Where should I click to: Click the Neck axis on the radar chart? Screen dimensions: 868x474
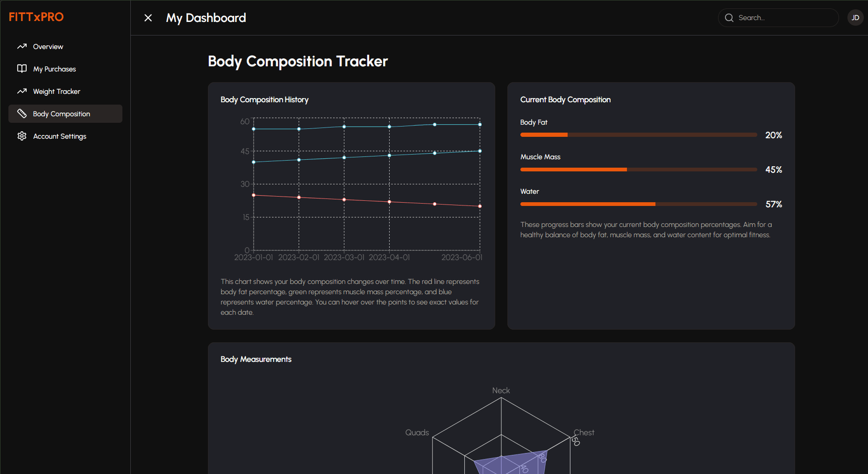(501, 390)
